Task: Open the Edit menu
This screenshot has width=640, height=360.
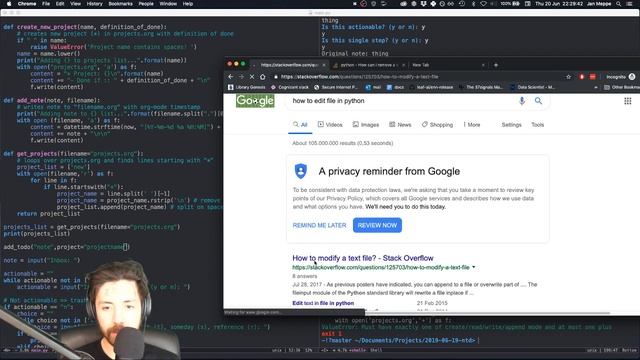Action: point(60,4)
